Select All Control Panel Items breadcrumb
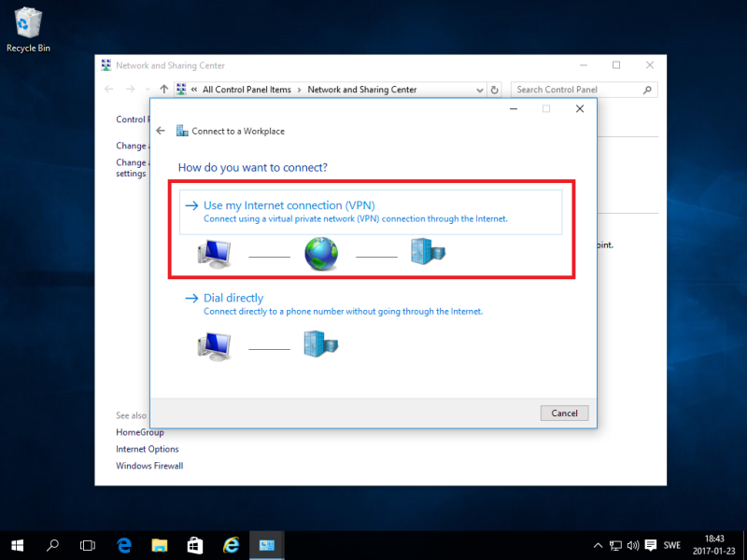The height and width of the screenshot is (560, 747). [247, 90]
